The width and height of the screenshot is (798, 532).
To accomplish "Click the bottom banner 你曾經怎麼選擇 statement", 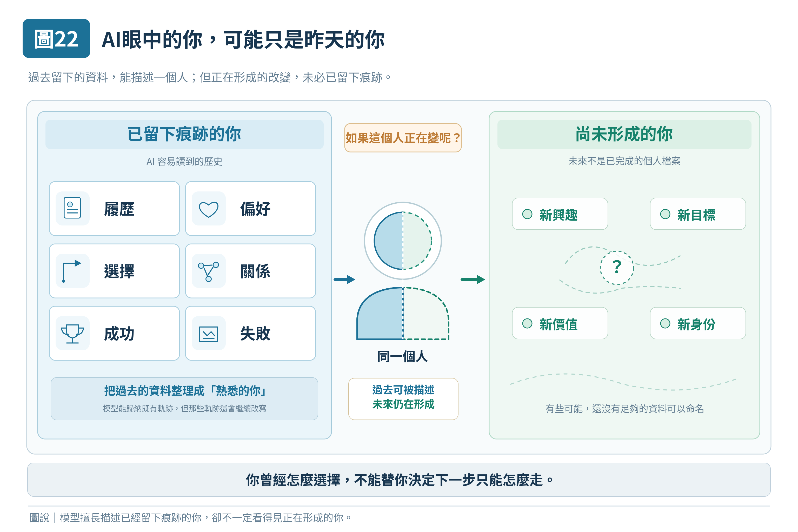I will coord(399,480).
